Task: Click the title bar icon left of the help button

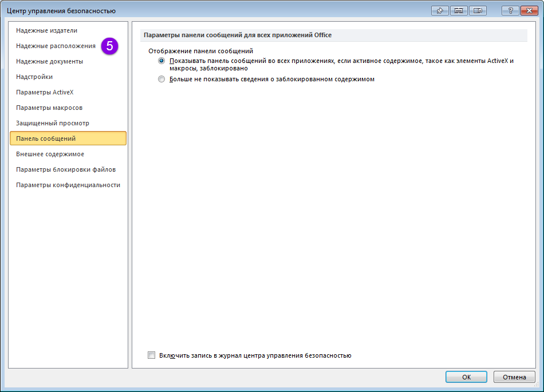Action: pos(478,11)
